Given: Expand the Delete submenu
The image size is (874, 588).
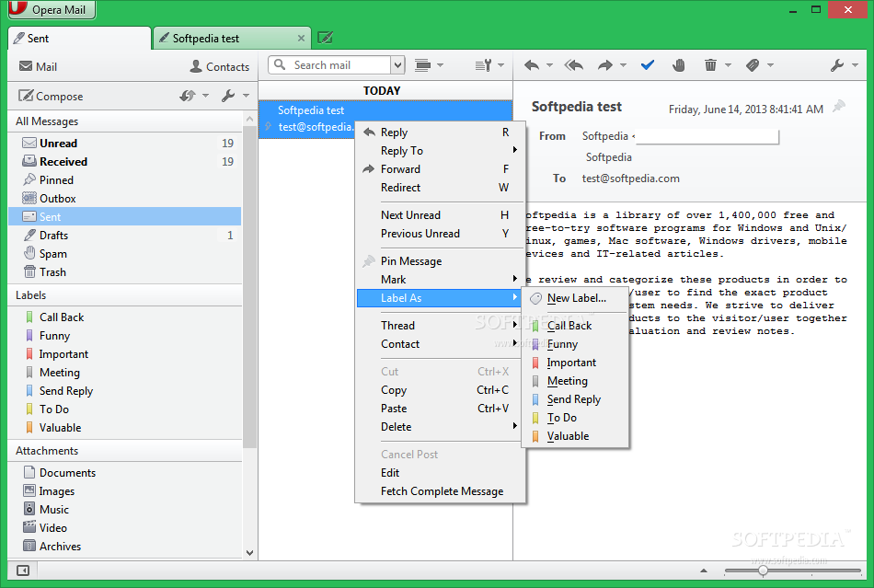Looking at the screenshot, I should coord(441,427).
